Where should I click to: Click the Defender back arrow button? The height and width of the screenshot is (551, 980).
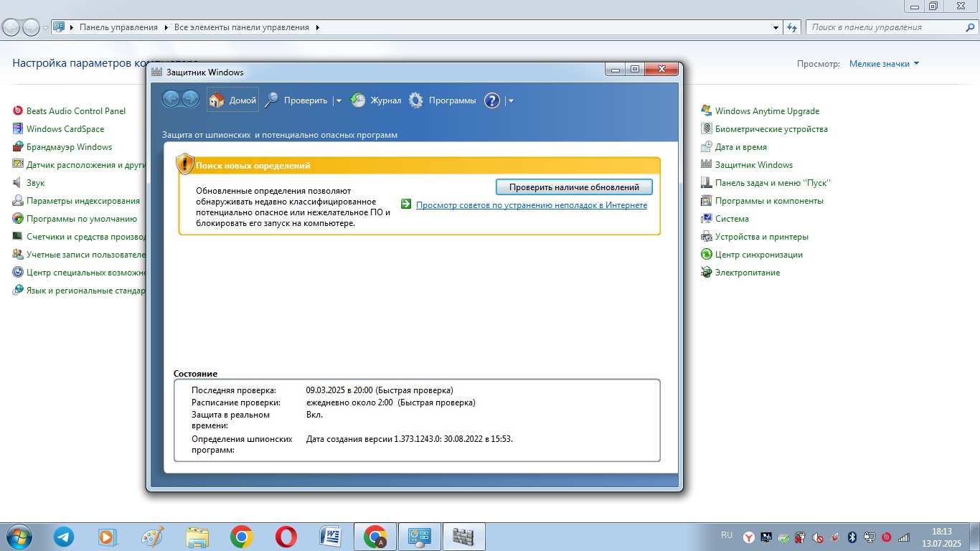pos(171,99)
